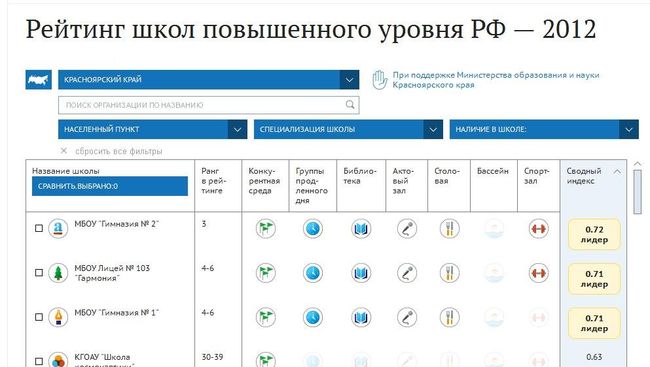Click the Спортзал column header
Screen dimensions: 650x367
(536, 176)
